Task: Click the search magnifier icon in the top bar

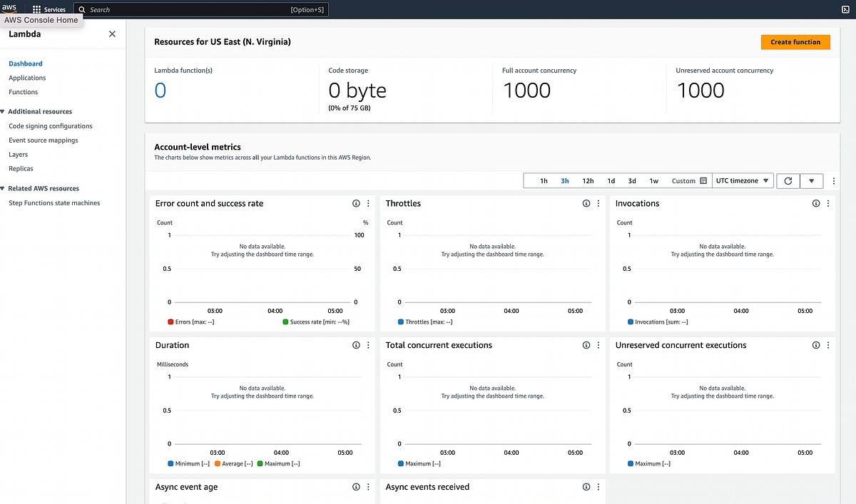Action: tap(81, 9)
